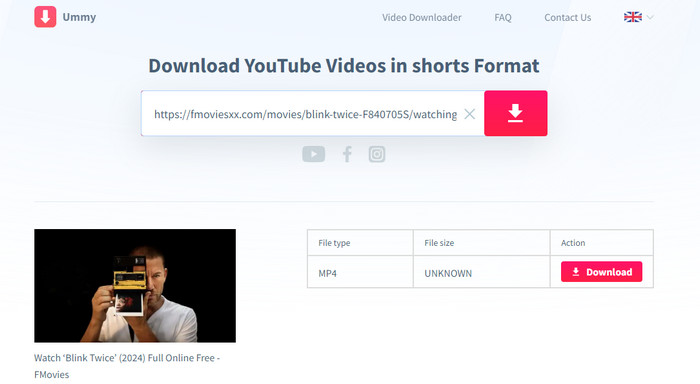700x384 pixels.
Task: Click the large red download arrow button
Action: (516, 113)
